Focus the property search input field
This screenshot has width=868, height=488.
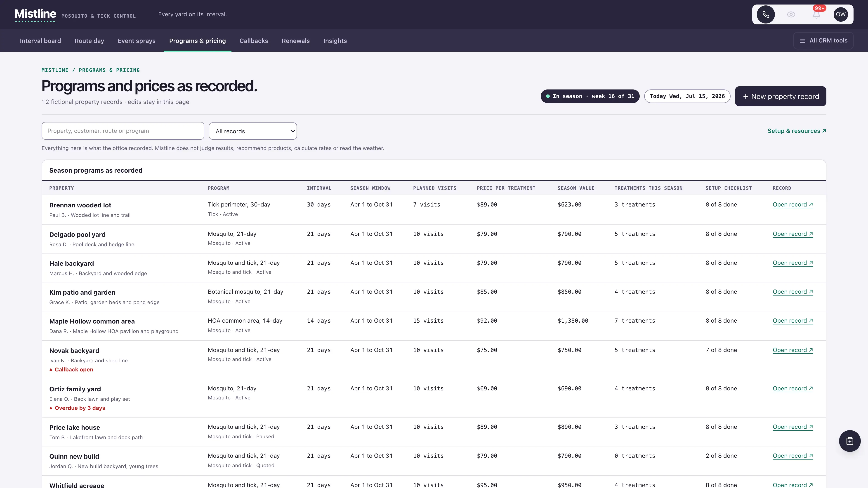(123, 131)
